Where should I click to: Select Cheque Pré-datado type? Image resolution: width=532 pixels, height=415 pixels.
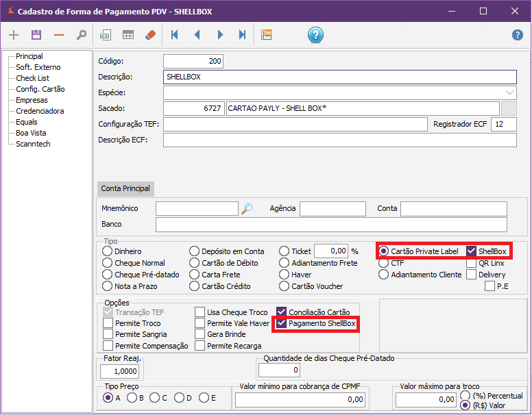coord(107,275)
